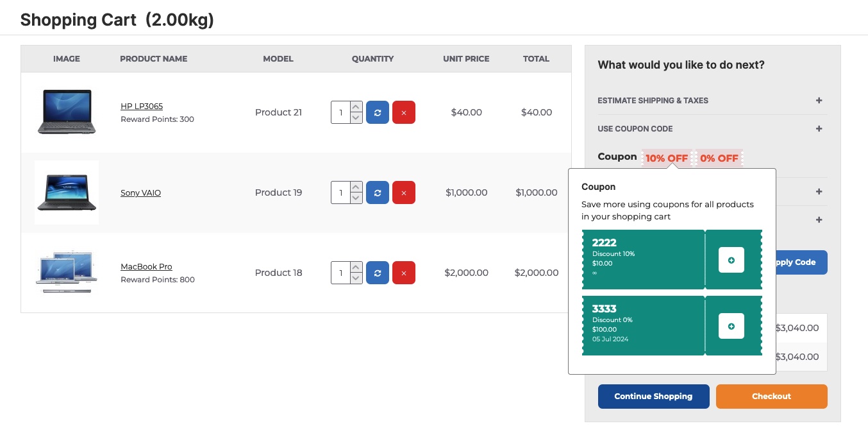Decrease Sony VAIO quantity with down arrow
The image size is (868, 444).
(356, 198)
